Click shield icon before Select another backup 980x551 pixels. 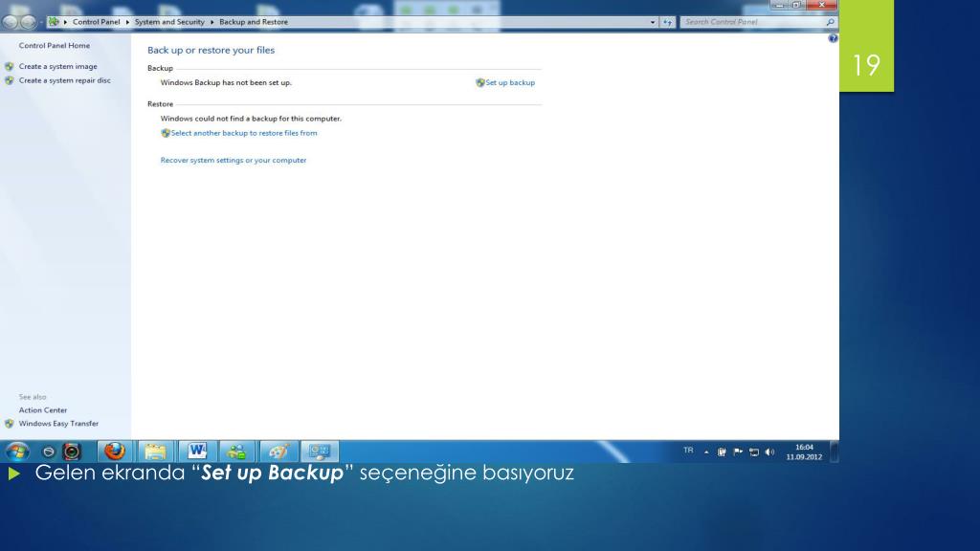[166, 133]
